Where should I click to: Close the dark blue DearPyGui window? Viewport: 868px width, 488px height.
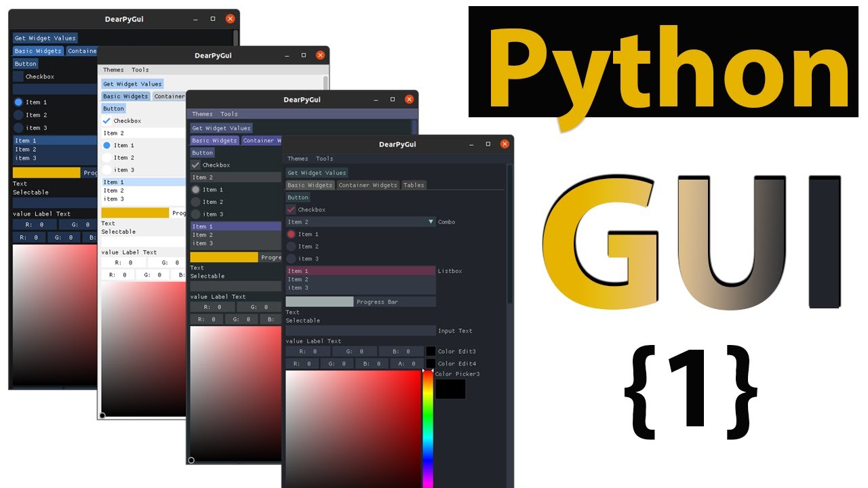[x=231, y=19]
